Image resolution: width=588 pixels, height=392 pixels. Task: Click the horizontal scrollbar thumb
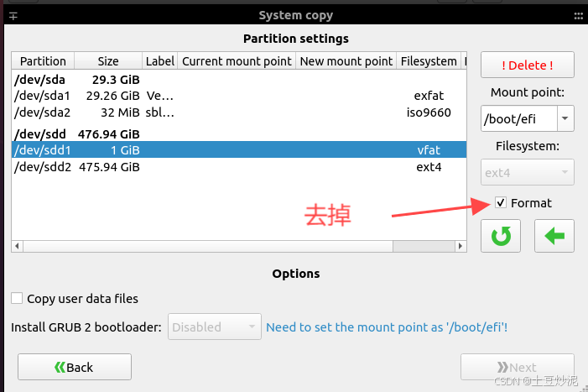point(424,246)
